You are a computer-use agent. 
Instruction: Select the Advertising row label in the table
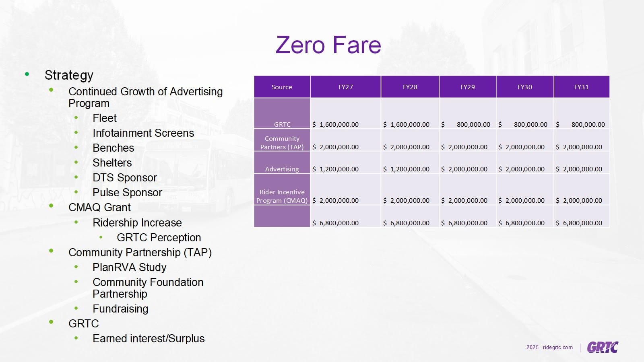pos(282,169)
